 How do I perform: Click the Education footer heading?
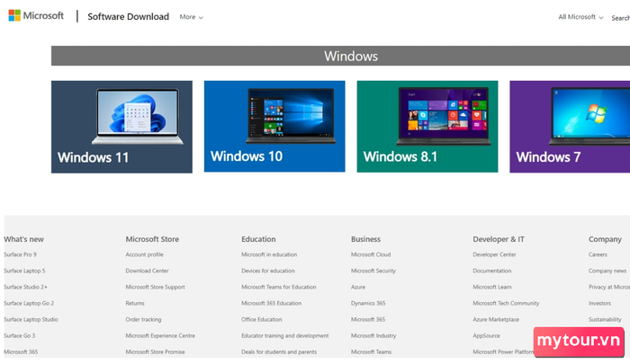click(x=258, y=239)
